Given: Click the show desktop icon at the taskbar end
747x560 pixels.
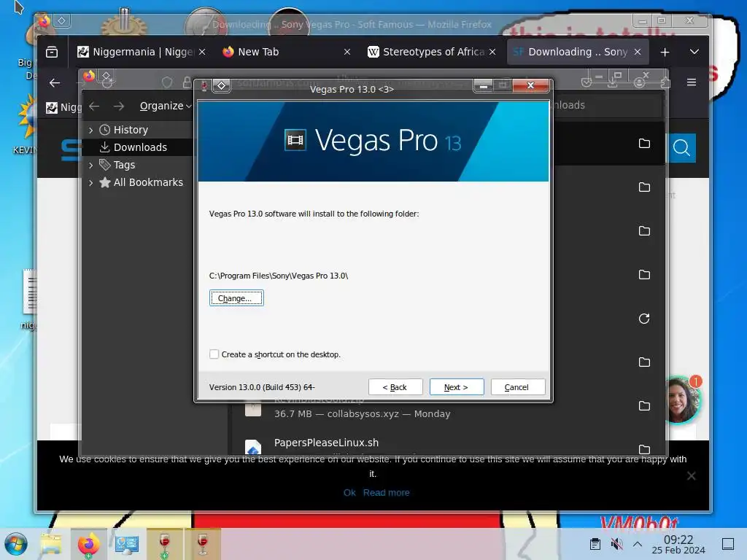Looking at the screenshot, I should point(728,544).
